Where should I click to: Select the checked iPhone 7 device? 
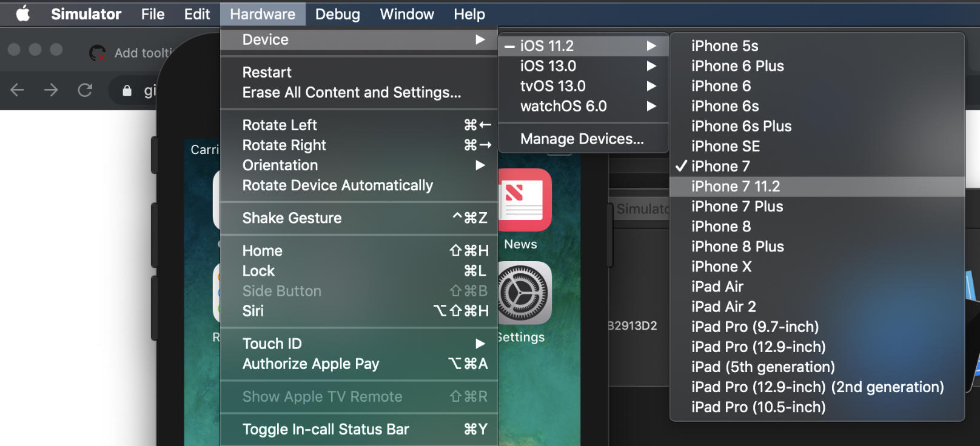[720, 166]
